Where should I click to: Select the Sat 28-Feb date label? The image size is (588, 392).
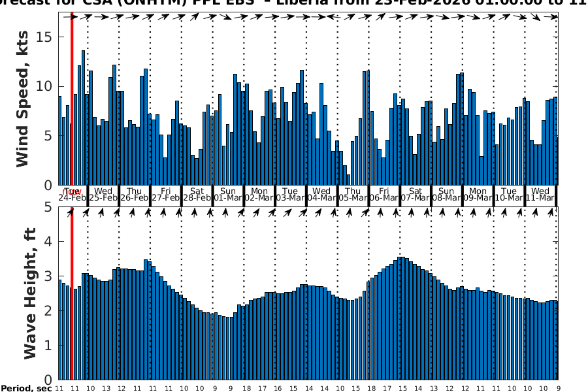point(197,194)
